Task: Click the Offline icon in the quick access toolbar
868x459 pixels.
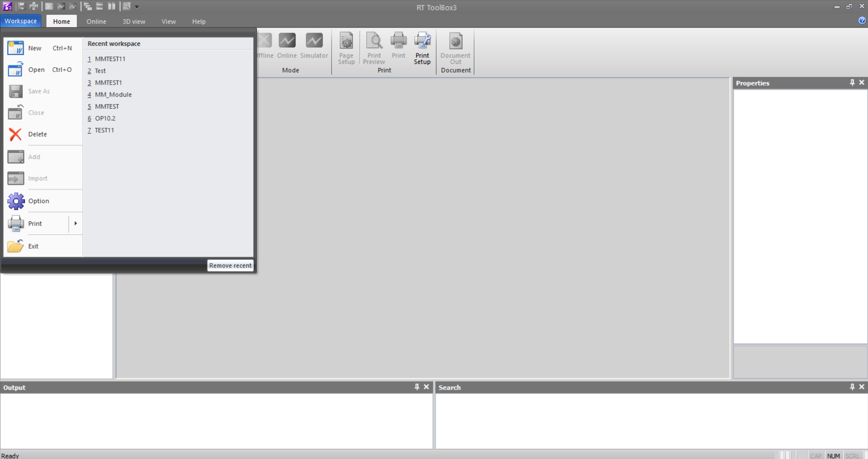Action: [x=49, y=6]
